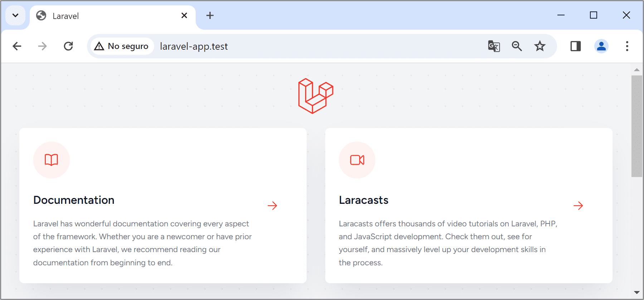Reload the page with the refresh button
This screenshot has width=644, height=300.
68,46
